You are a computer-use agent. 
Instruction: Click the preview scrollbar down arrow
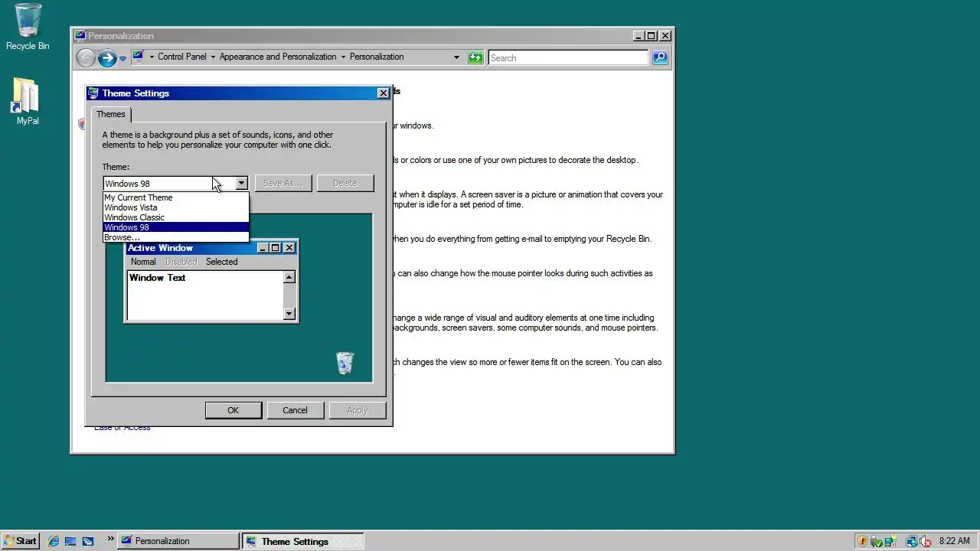pyautogui.click(x=289, y=313)
